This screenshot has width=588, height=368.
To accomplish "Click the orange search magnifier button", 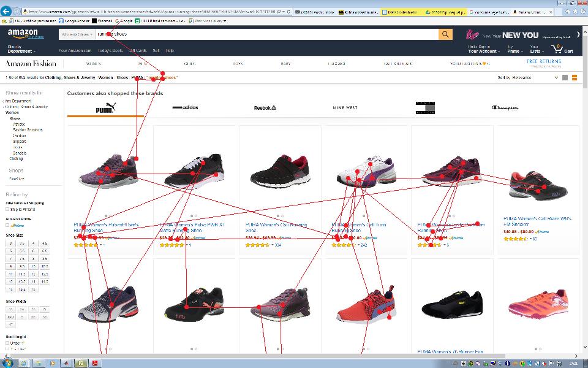I will point(445,34).
